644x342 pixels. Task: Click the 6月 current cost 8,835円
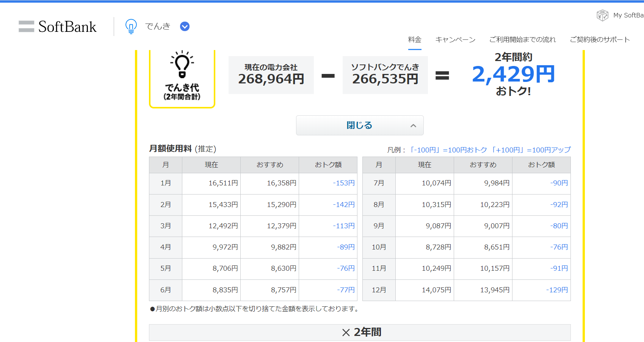coord(212,290)
